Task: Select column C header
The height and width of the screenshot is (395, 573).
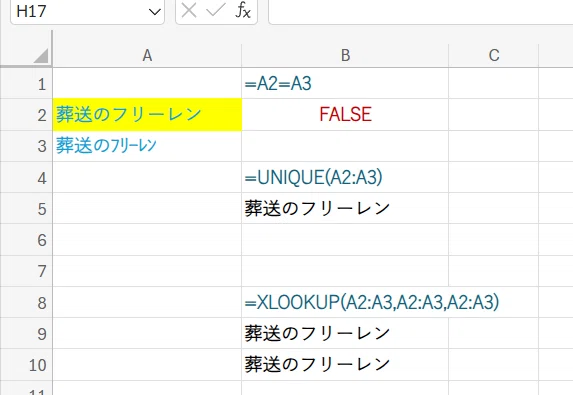Action: [494, 56]
